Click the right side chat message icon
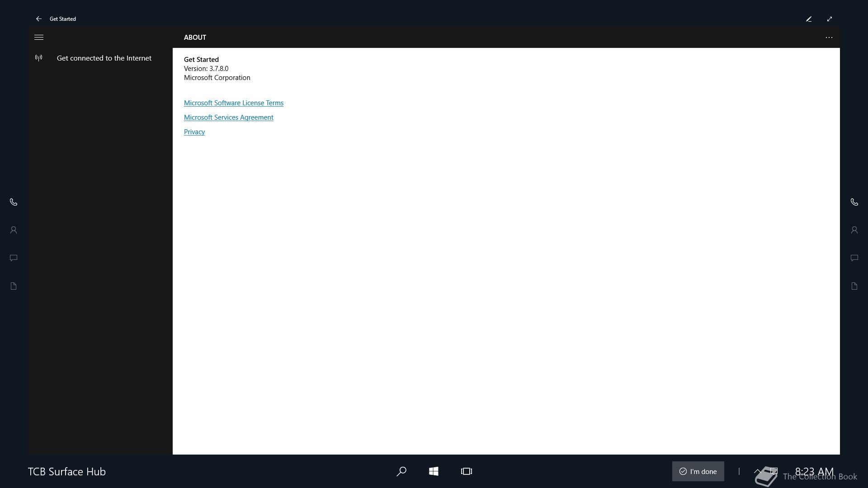 (854, 258)
